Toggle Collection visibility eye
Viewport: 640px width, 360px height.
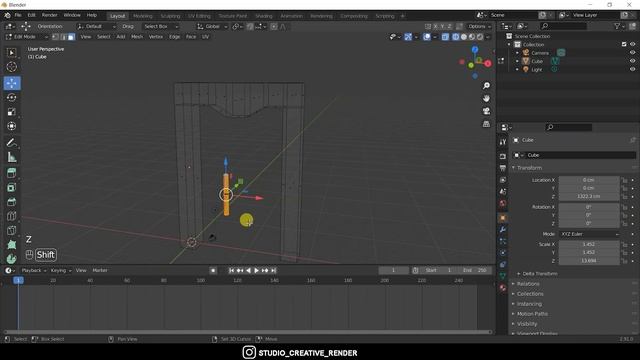(x=632, y=44)
